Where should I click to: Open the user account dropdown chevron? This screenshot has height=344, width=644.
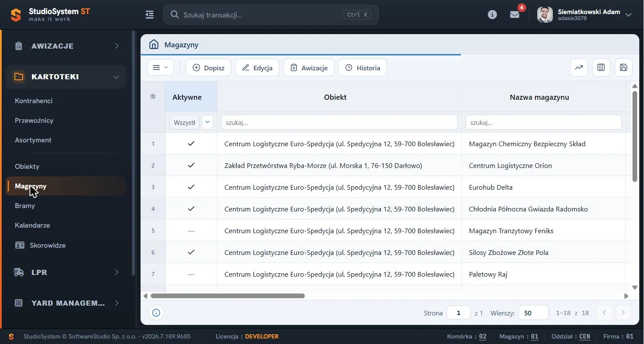pyautogui.click(x=628, y=15)
